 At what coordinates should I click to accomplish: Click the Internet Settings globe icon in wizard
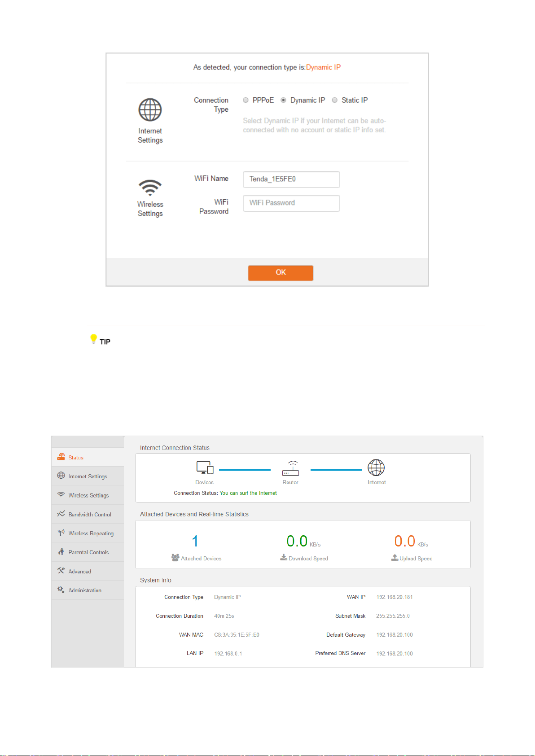tap(150, 110)
